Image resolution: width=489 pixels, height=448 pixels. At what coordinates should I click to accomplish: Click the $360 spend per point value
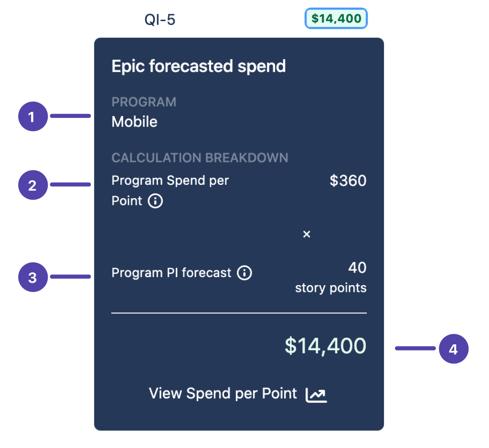coord(348,181)
